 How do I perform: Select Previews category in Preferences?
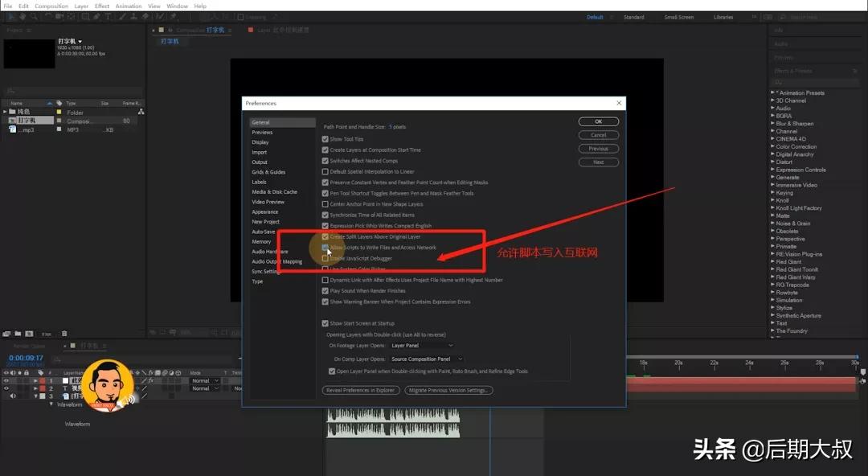[x=262, y=133]
